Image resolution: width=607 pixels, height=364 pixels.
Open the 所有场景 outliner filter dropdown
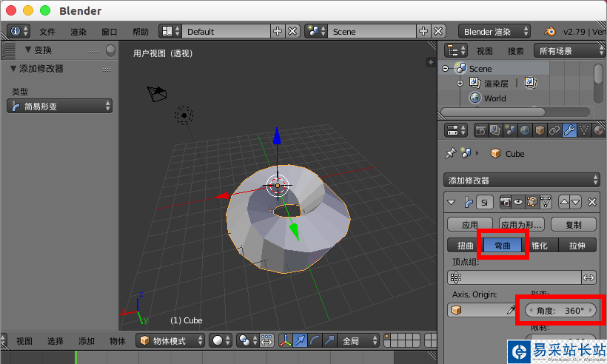569,50
